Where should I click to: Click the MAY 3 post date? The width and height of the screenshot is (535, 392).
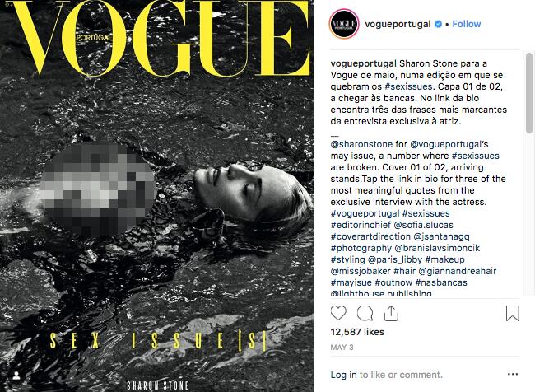[342, 348]
